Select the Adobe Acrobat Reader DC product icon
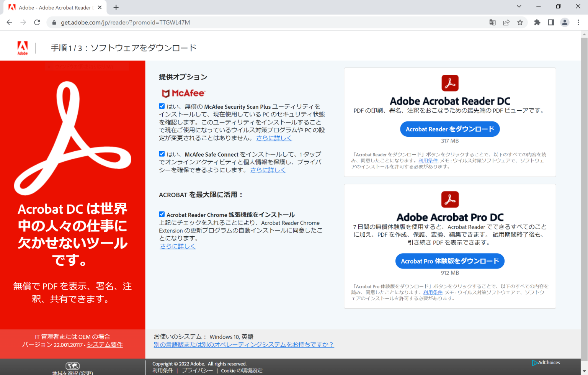 (x=450, y=83)
